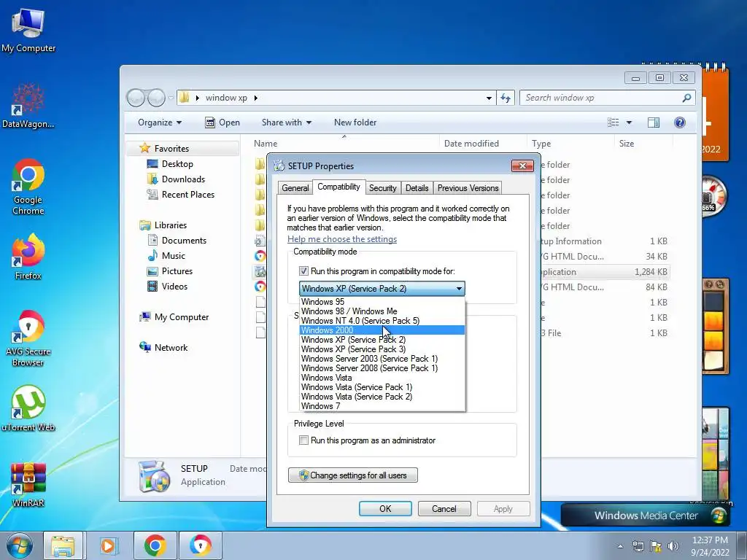The width and height of the screenshot is (747, 560).
Task: Open uTorrent Web desktop shortcut
Action: coord(28,408)
